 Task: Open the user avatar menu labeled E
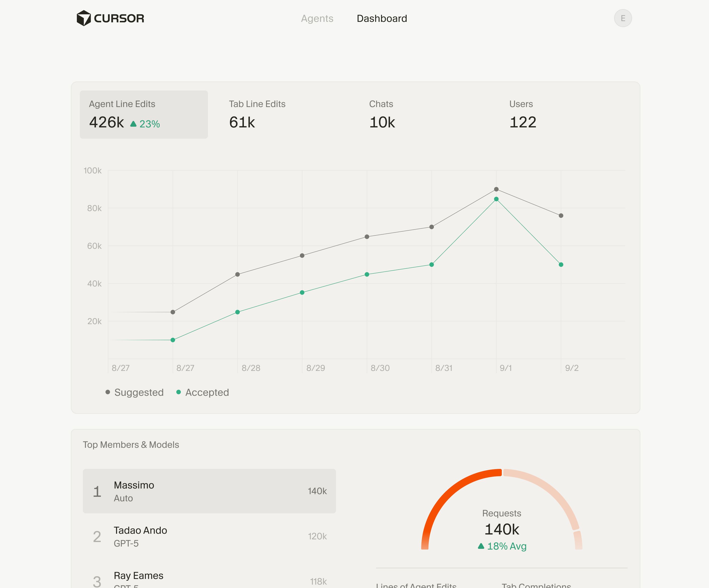pyautogui.click(x=623, y=18)
